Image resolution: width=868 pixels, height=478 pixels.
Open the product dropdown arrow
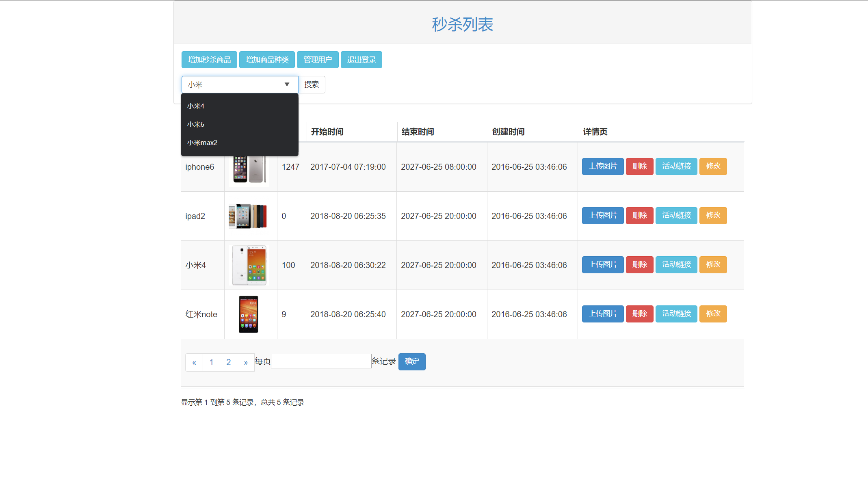tap(287, 84)
